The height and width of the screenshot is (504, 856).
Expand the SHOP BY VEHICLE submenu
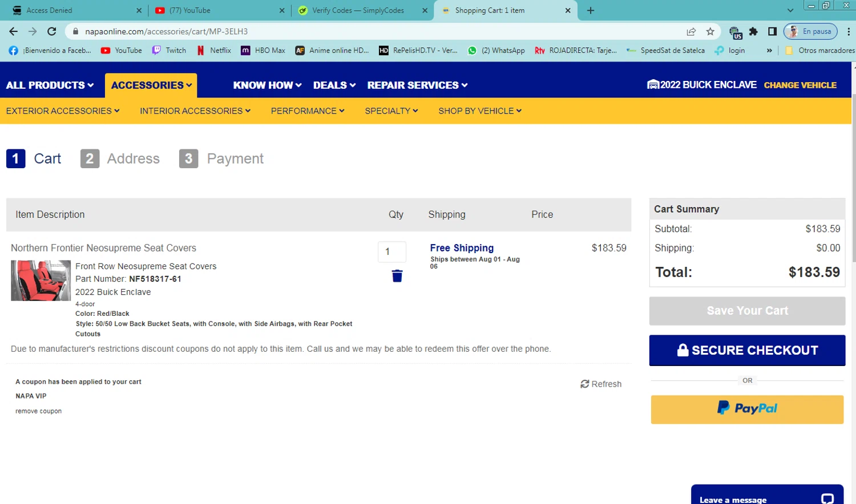(x=480, y=111)
